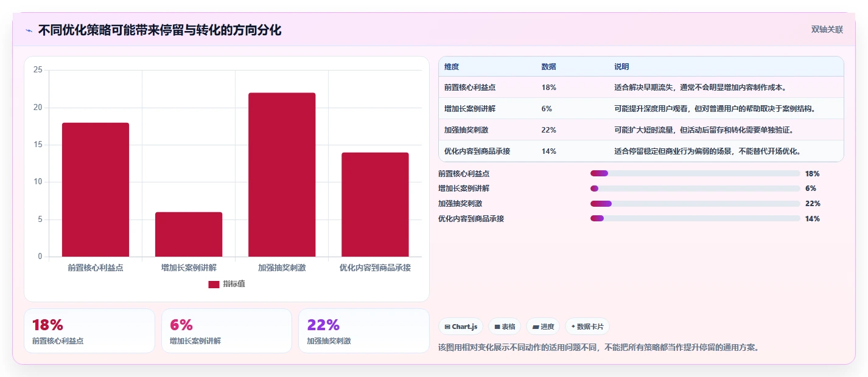Click the lightning icon beside the title
Image resolution: width=868 pixels, height=377 pixels.
point(29,30)
